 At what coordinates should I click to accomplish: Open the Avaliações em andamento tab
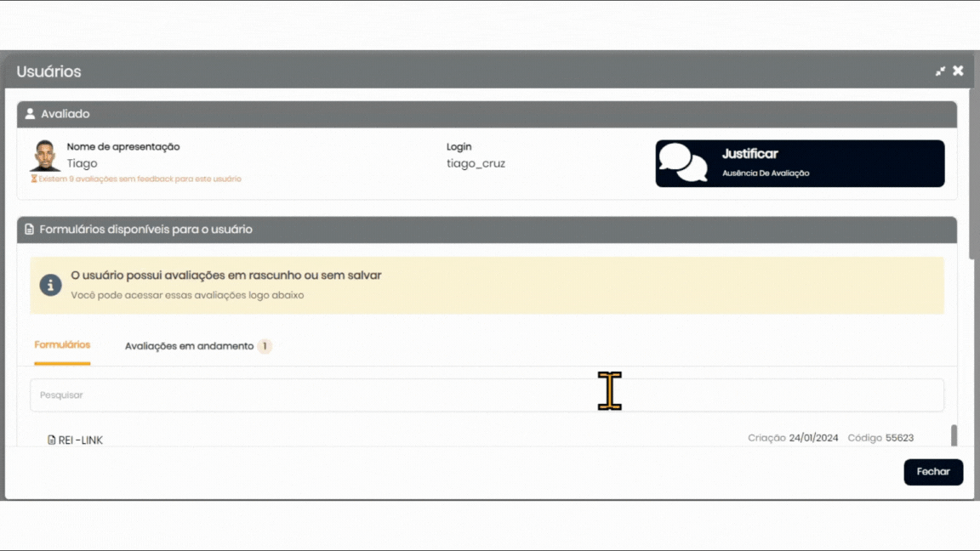189,346
